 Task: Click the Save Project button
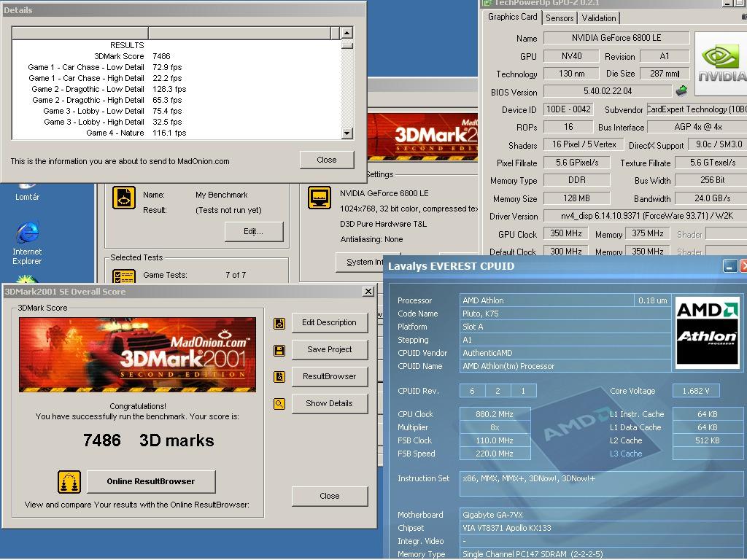click(x=329, y=349)
